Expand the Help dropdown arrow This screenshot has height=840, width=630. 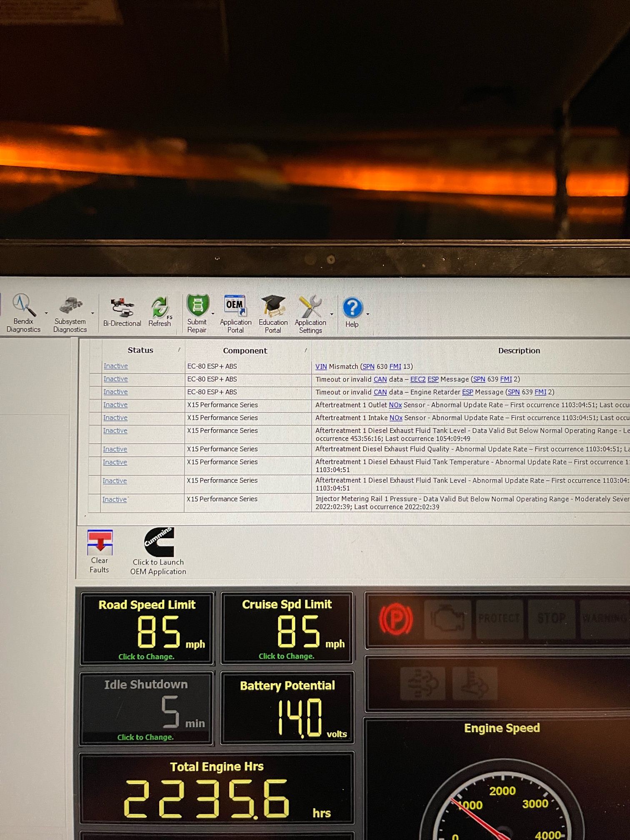point(368,314)
